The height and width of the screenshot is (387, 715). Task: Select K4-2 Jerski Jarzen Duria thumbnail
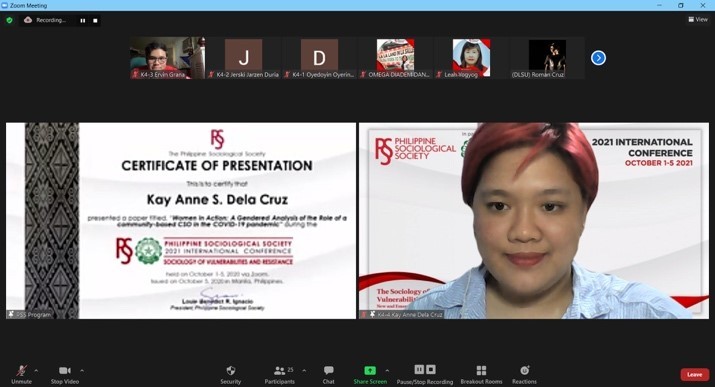click(244, 58)
